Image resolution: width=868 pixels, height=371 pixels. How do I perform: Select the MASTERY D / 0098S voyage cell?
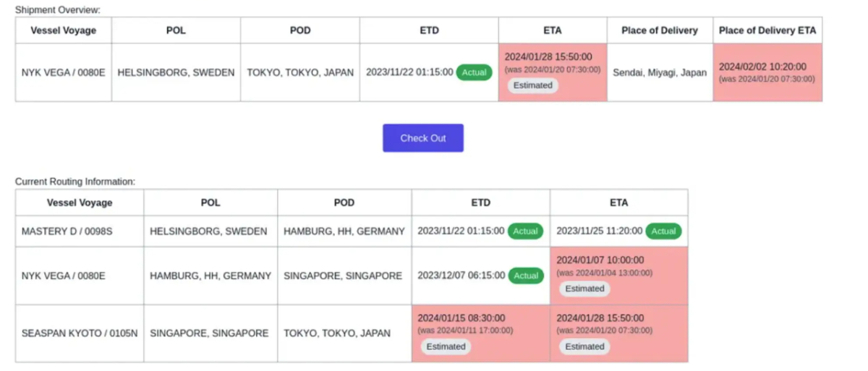coord(80,231)
